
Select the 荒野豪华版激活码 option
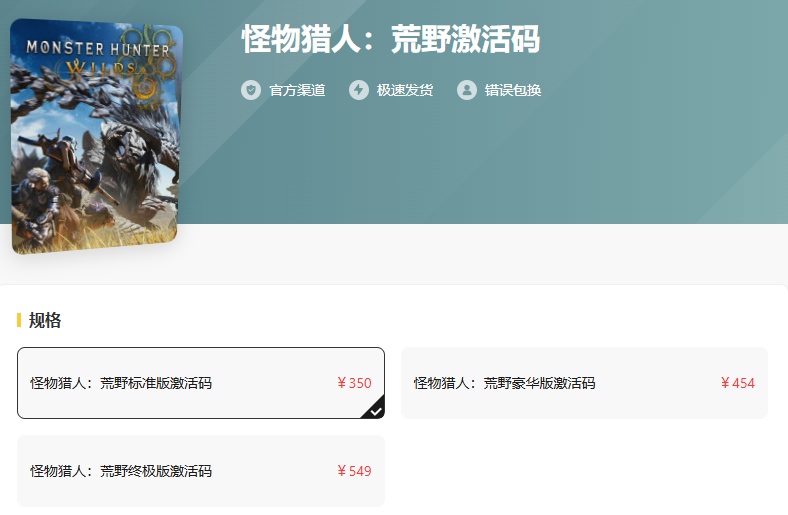[584, 383]
